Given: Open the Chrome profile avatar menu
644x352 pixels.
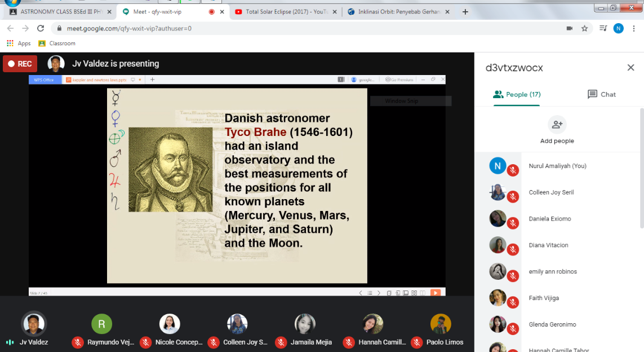Looking at the screenshot, I should pyautogui.click(x=619, y=28).
